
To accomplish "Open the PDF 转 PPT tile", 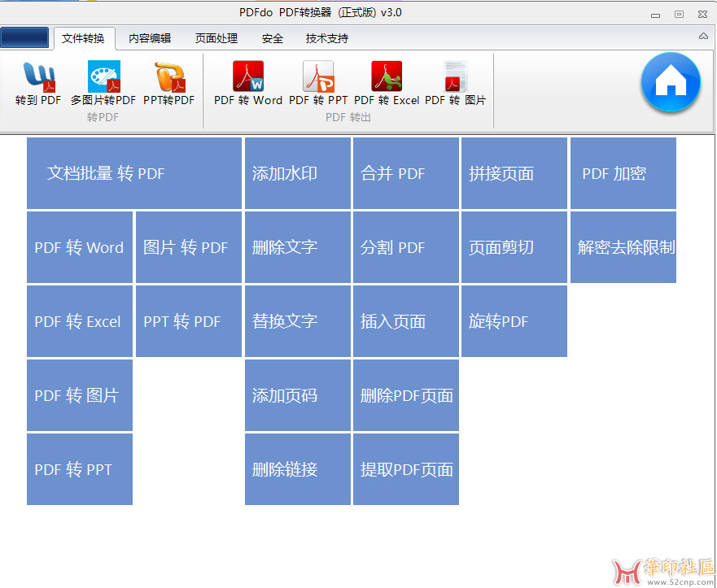I will point(80,469).
